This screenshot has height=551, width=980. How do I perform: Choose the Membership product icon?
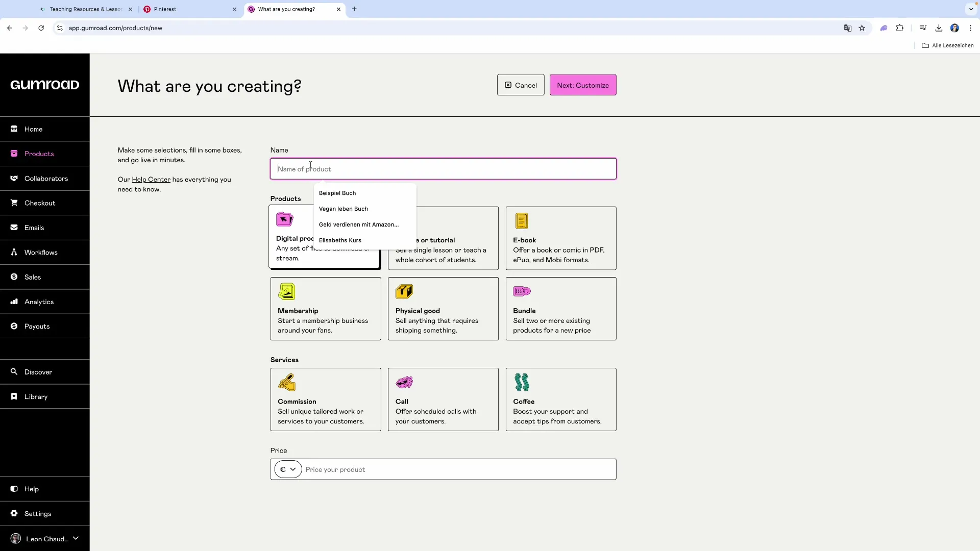click(x=286, y=291)
